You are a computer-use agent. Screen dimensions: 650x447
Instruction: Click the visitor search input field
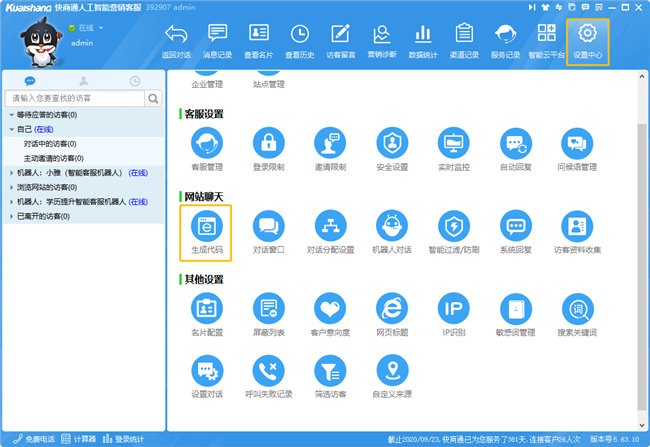click(x=75, y=98)
